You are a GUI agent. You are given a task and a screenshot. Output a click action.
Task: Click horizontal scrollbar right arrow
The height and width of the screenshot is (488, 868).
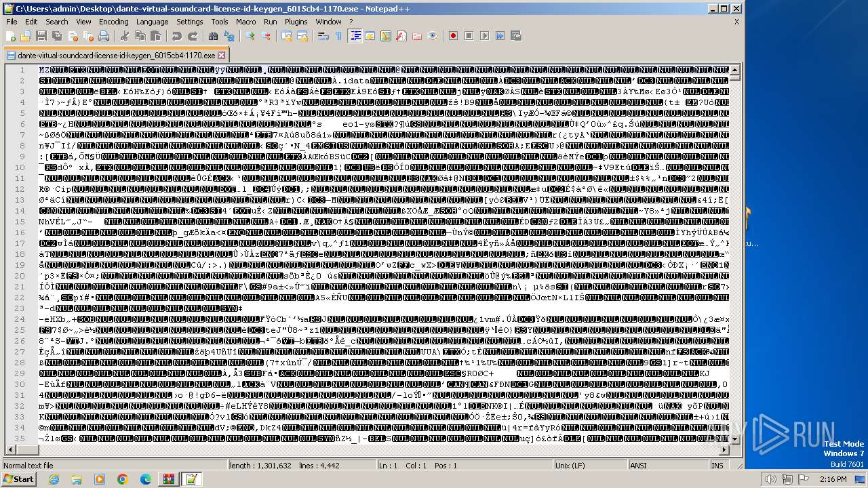click(x=724, y=450)
